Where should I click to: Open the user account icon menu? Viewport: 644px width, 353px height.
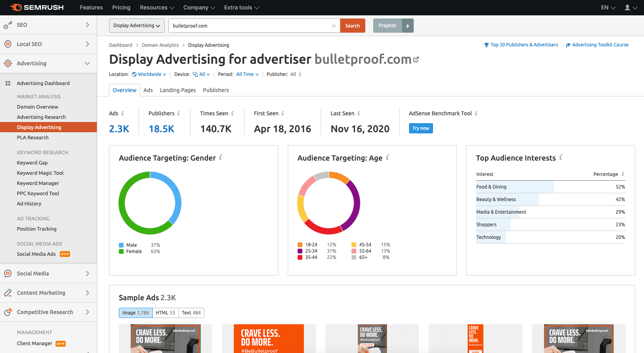point(631,7)
